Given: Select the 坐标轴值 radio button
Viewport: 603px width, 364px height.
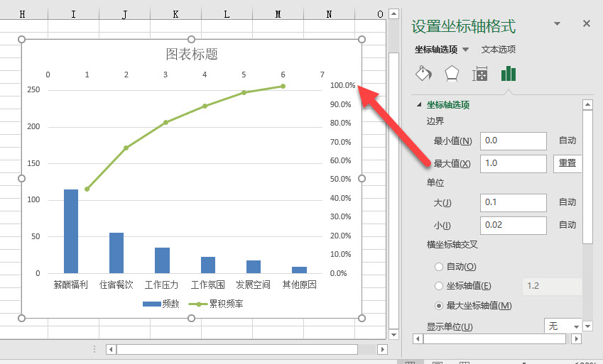Looking at the screenshot, I should pos(439,286).
